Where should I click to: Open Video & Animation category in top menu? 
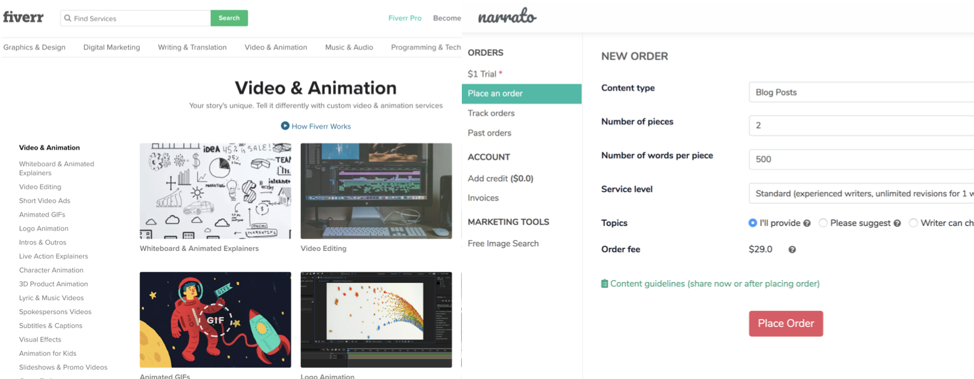276,47
